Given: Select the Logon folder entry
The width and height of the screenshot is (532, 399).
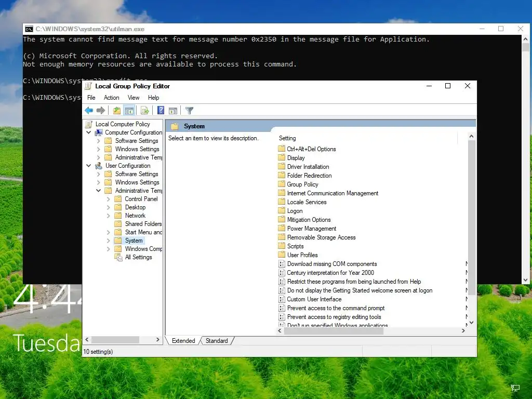Looking at the screenshot, I should click(295, 211).
